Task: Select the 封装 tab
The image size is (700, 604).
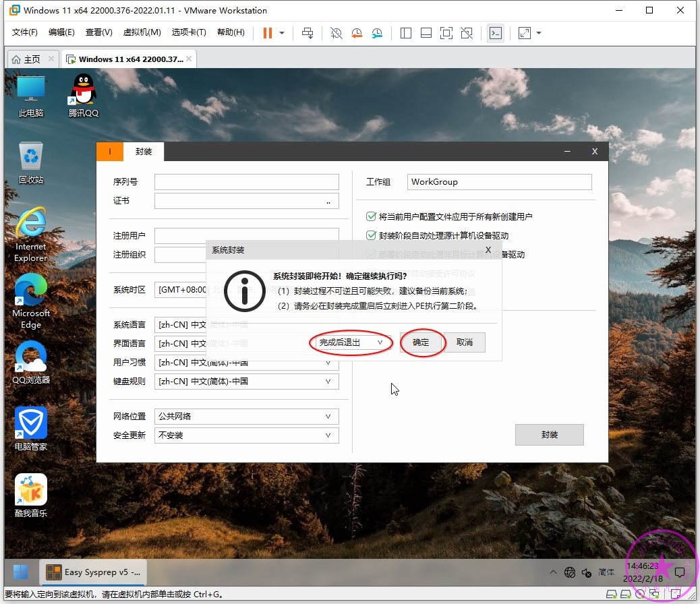Action: tap(144, 152)
